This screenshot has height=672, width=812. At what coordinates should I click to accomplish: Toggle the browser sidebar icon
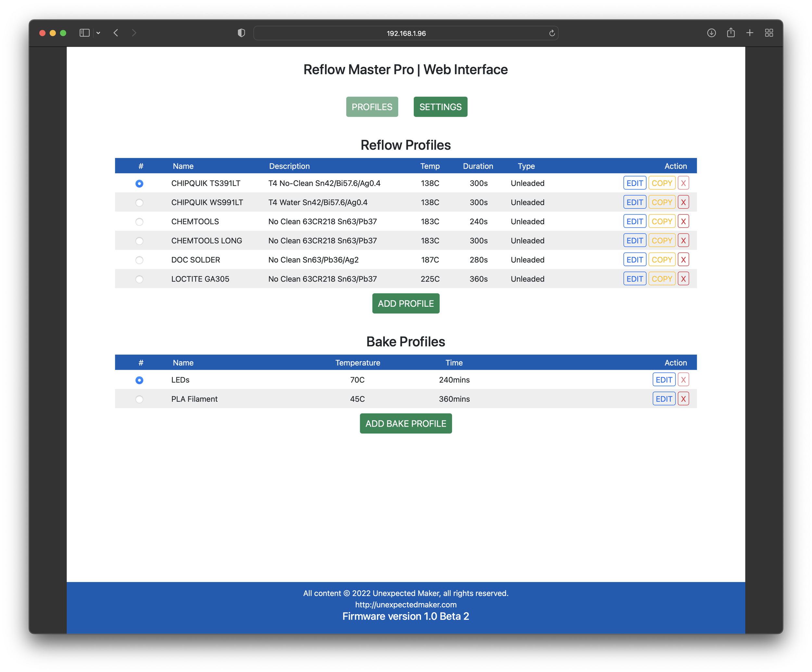[84, 33]
